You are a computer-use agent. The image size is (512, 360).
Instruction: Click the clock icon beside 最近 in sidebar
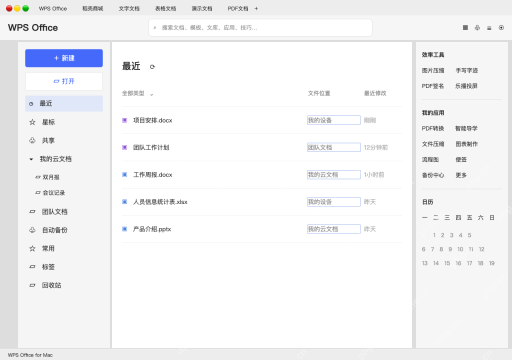tap(31, 104)
